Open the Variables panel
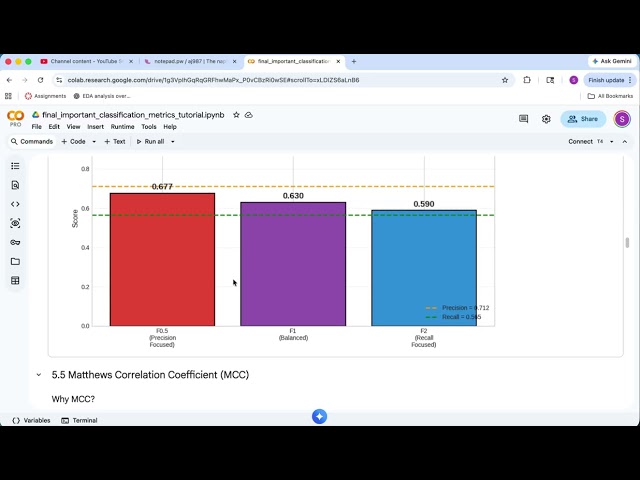Viewport: 640px width, 480px height. (31, 420)
